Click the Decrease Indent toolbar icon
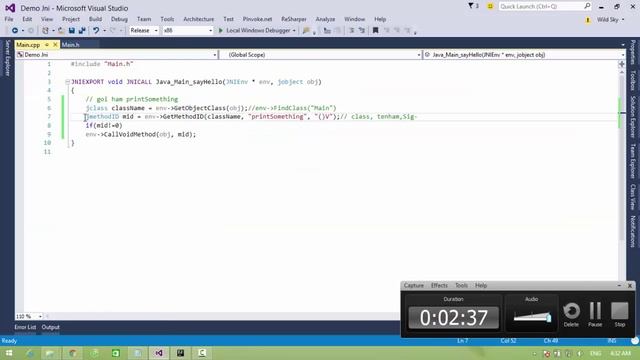 point(351,31)
